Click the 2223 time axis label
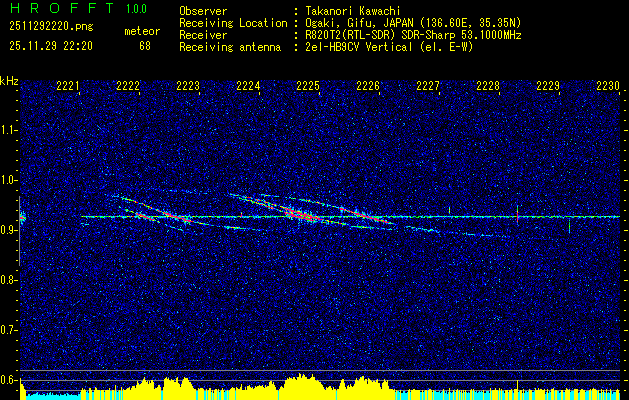The width and height of the screenshot is (629, 400). coord(188,86)
